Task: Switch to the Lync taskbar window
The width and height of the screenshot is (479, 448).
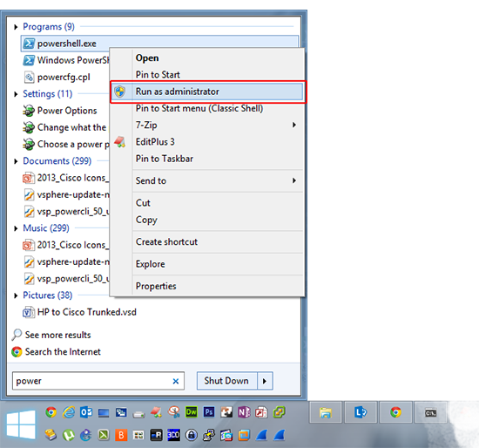Action: [361, 412]
